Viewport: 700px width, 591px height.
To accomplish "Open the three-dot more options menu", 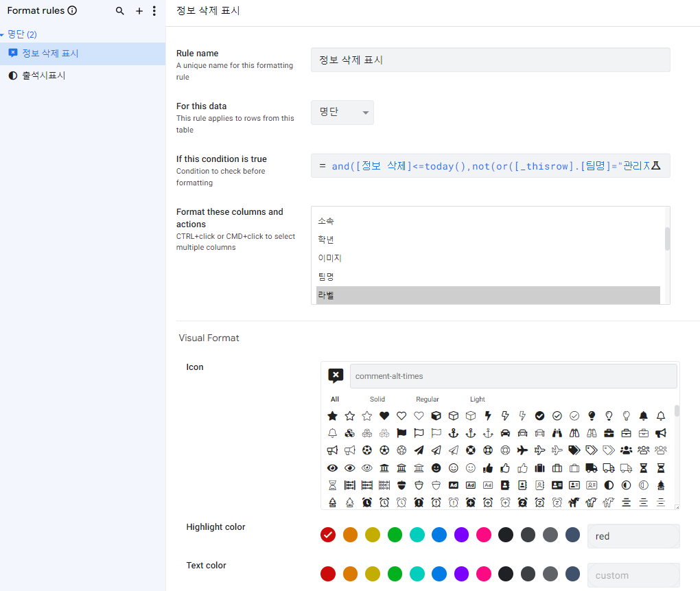I will coord(154,11).
